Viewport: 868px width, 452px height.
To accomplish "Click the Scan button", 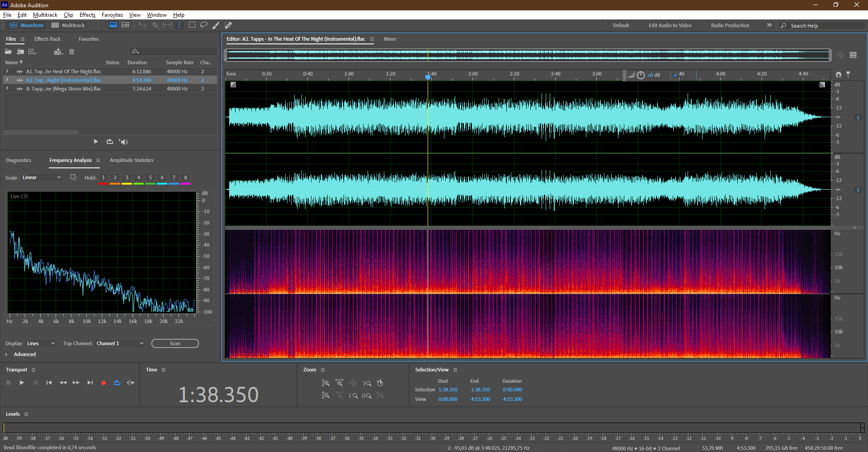I will [x=175, y=343].
